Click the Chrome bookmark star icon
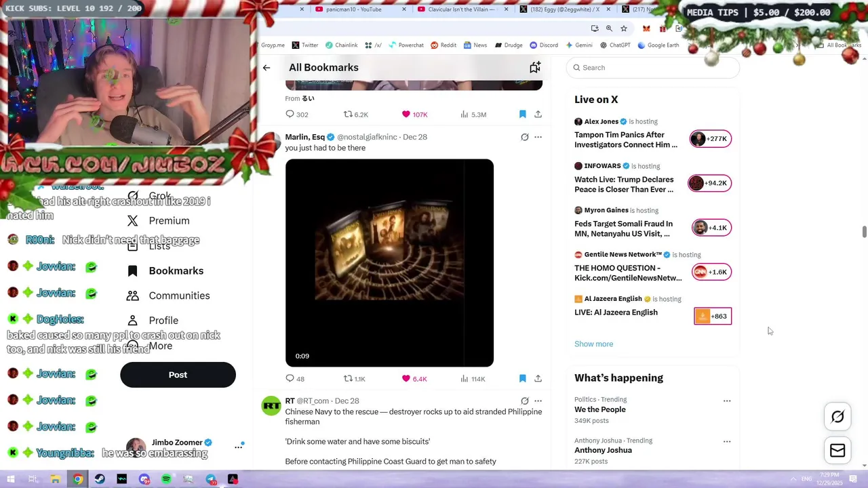This screenshot has height=488, width=868. 624,28
